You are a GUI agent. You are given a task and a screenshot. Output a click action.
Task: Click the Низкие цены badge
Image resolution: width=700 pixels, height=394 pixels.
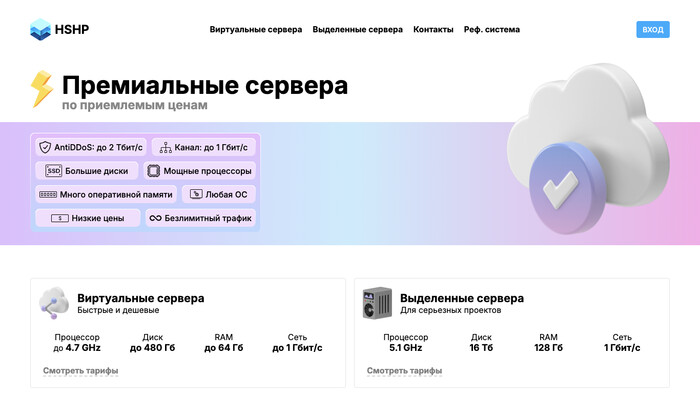88,218
